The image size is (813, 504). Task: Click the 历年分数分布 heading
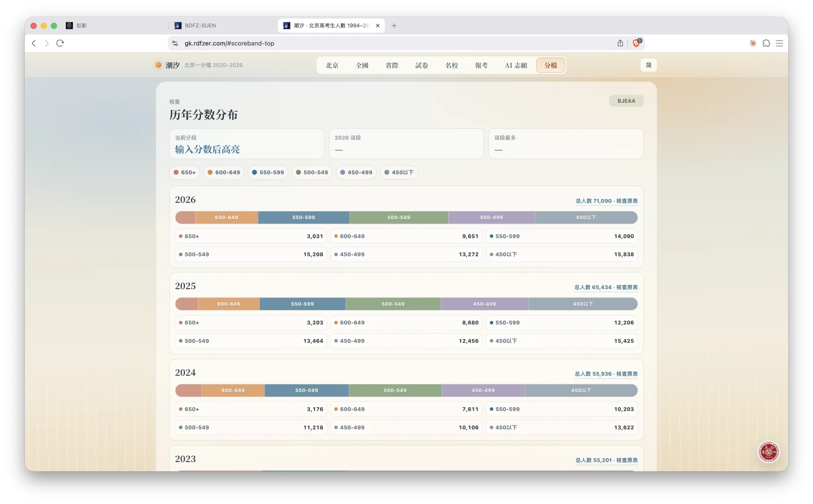click(x=204, y=115)
